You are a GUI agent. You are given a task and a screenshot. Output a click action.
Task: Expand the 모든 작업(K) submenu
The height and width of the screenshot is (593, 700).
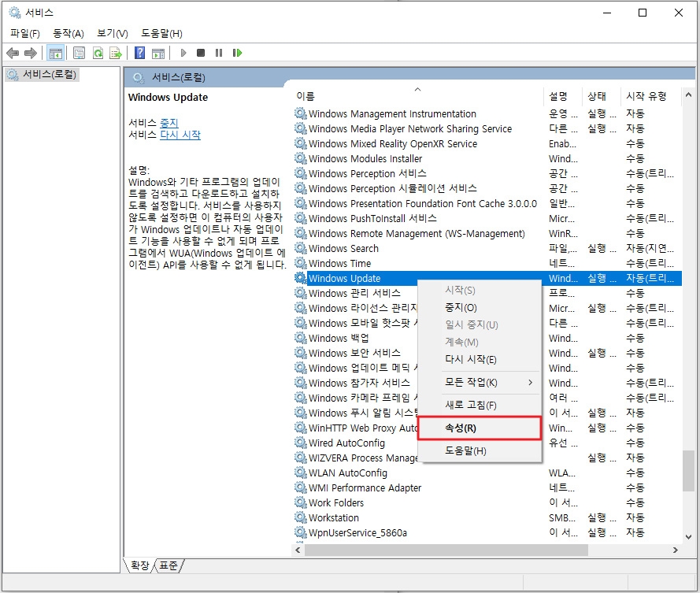pyautogui.click(x=480, y=382)
